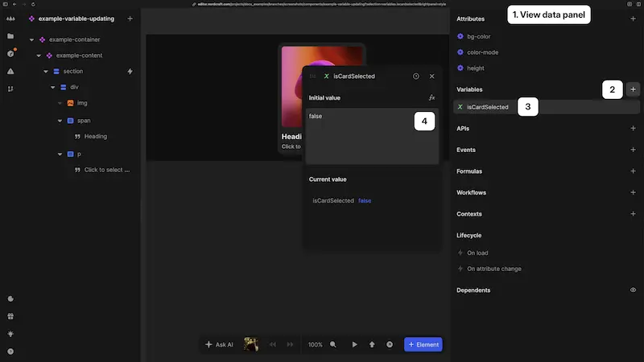Screen dimensions: 644x362
Task: Add a new API with plus
Action: coord(633,129)
